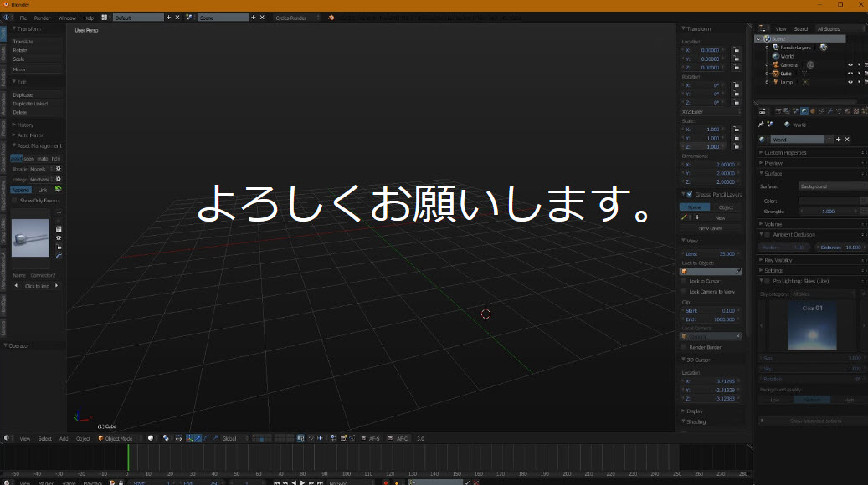
Task: Open the XYZ Euler rotation mode dropdown
Action: 711,112
